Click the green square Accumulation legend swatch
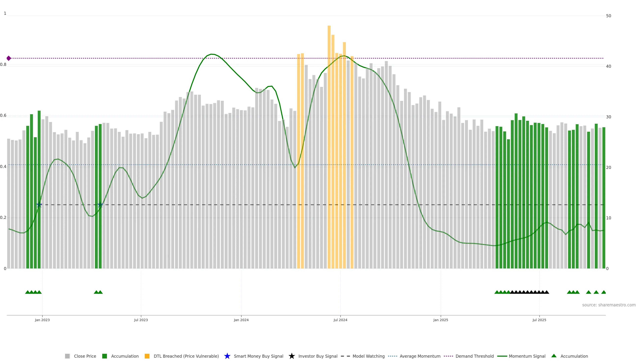The width and height of the screenshot is (644, 362). coord(104,356)
